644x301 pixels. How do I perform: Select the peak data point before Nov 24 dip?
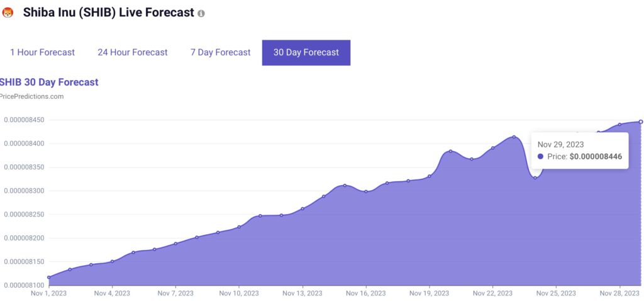point(514,137)
